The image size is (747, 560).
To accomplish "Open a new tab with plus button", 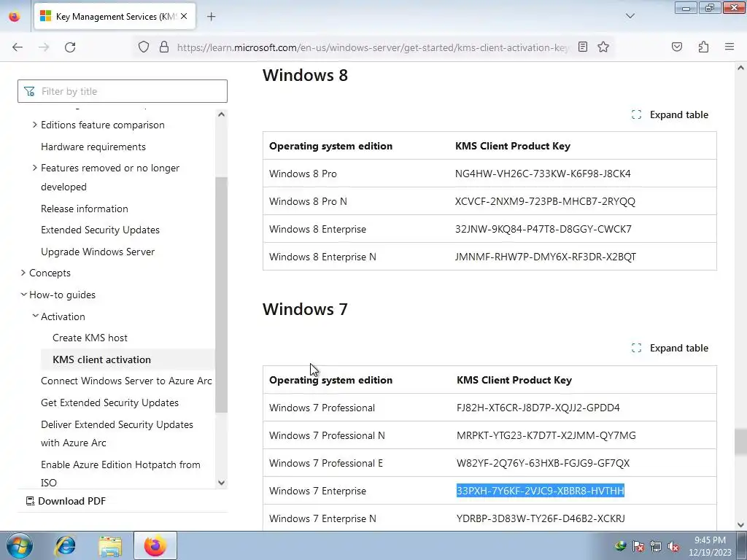I will click(x=211, y=17).
